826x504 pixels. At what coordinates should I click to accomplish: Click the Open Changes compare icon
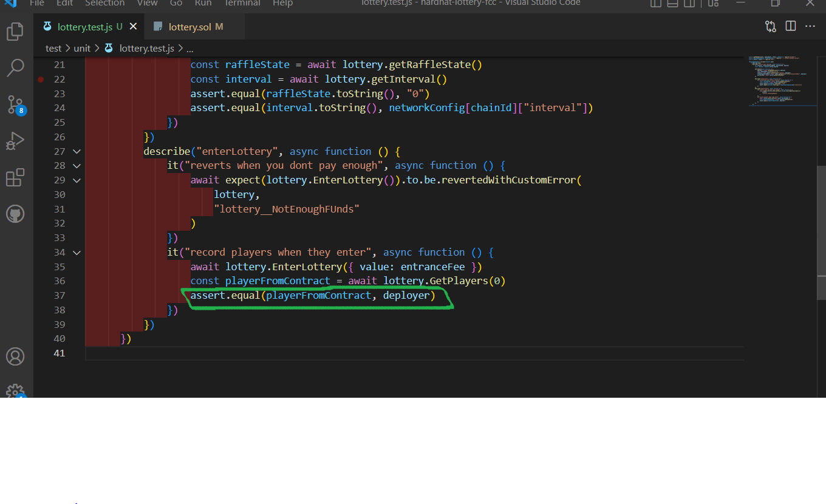tap(771, 26)
